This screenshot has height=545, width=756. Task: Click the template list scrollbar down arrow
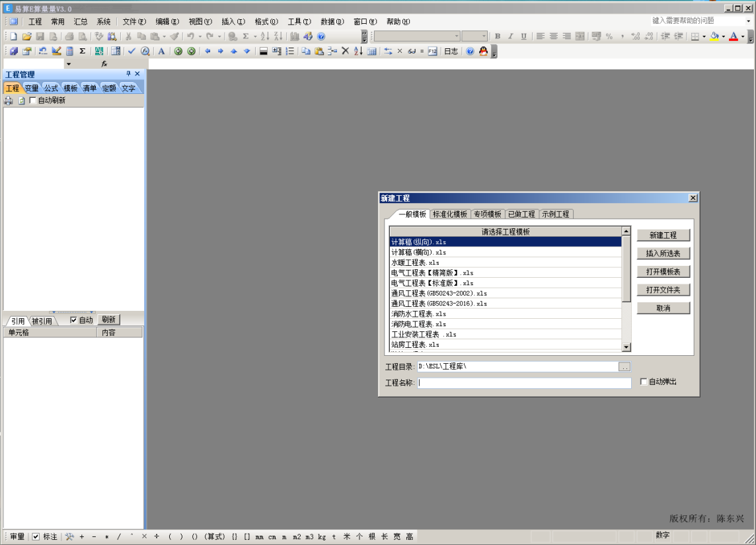(x=626, y=347)
